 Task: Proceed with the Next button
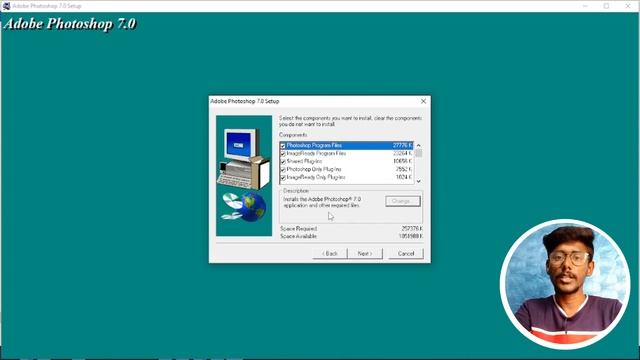(x=365, y=253)
